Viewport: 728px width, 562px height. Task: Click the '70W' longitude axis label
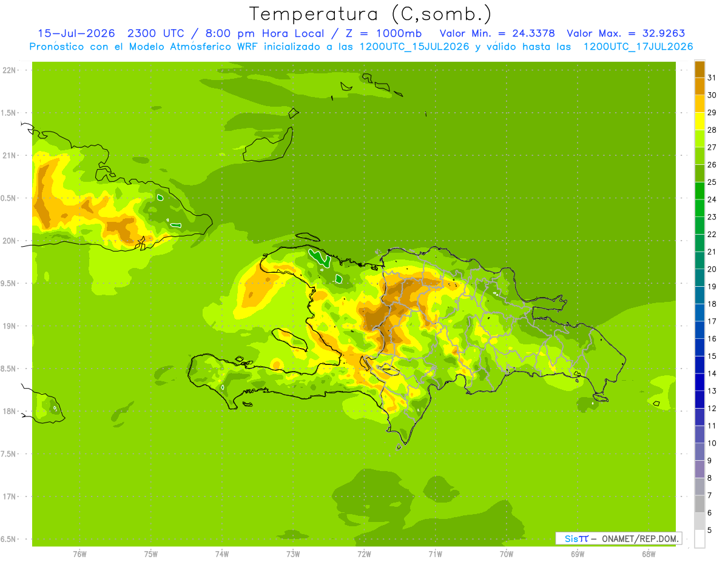[x=507, y=555]
